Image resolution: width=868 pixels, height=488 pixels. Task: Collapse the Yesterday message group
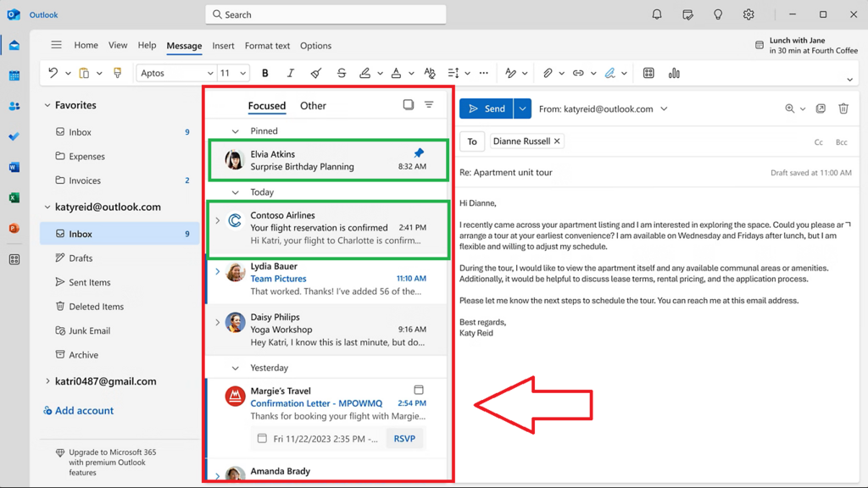pyautogui.click(x=236, y=368)
